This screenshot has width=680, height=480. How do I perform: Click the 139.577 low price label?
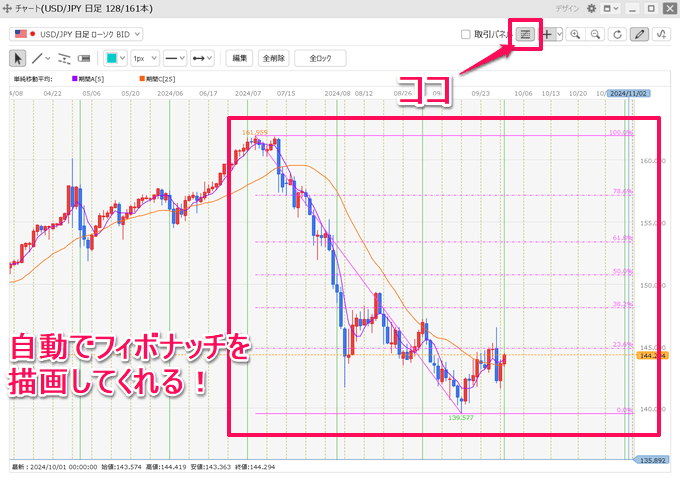point(461,418)
